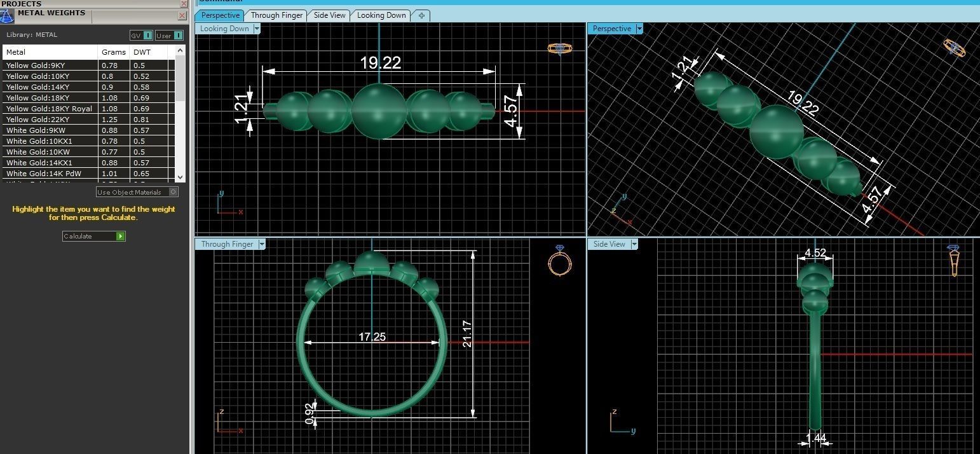Click the Library: METAL label
This screenshot has width=980, height=454.
(x=32, y=35)
